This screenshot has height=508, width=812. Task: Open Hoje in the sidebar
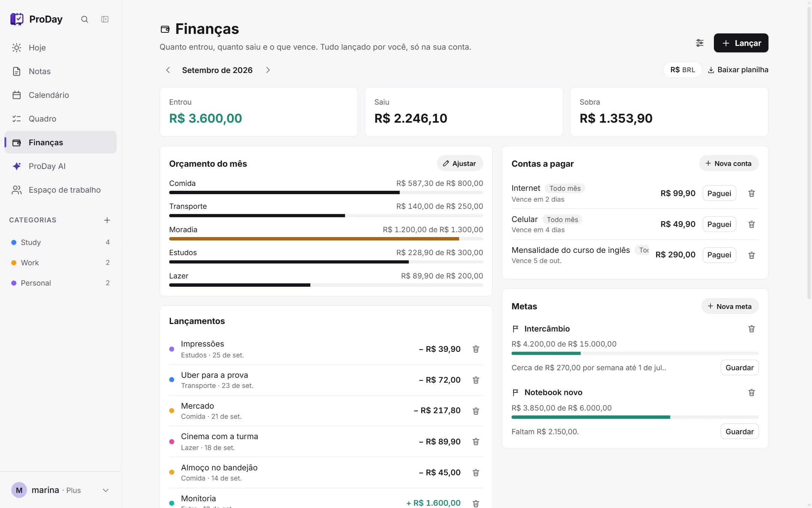tap(61, 48)
